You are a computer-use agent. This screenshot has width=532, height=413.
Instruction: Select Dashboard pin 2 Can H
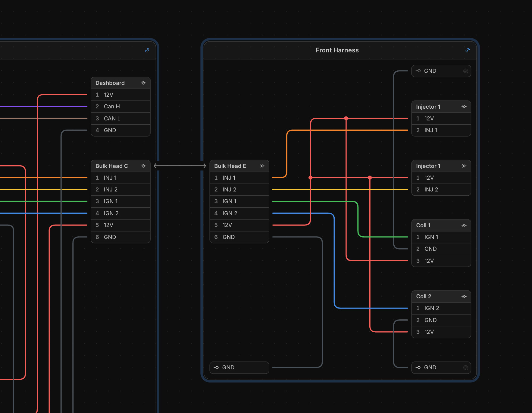click(120, 107)
